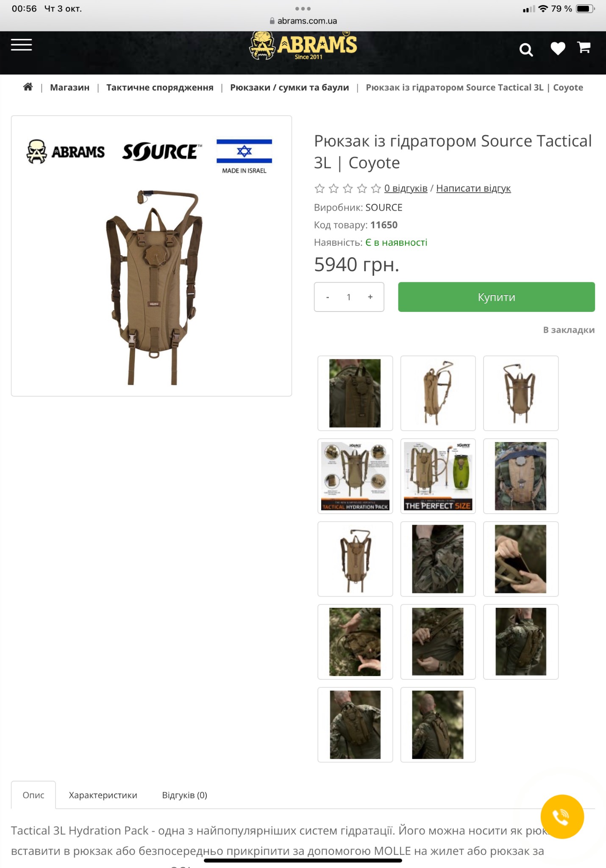Click the quantity input field

tap(349, 297)
